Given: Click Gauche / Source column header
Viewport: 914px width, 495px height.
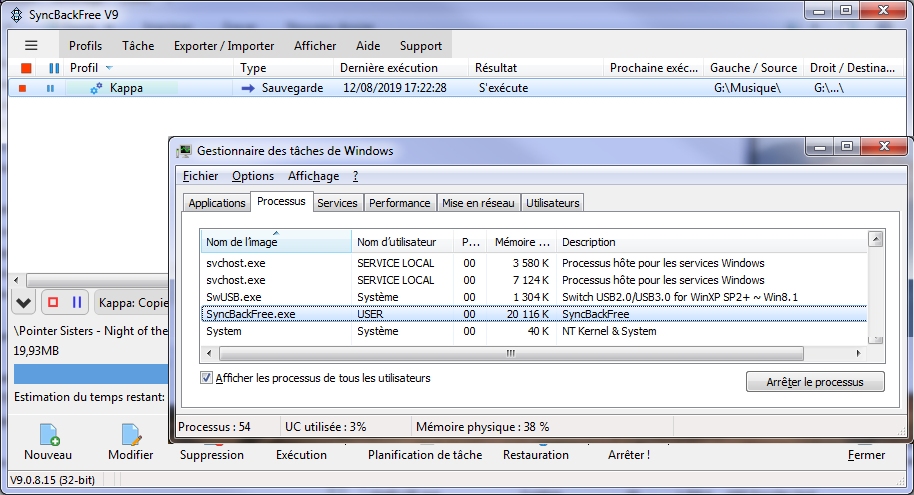Looking at the screenshot, I should pyautogui.click(x=753, y=68).
